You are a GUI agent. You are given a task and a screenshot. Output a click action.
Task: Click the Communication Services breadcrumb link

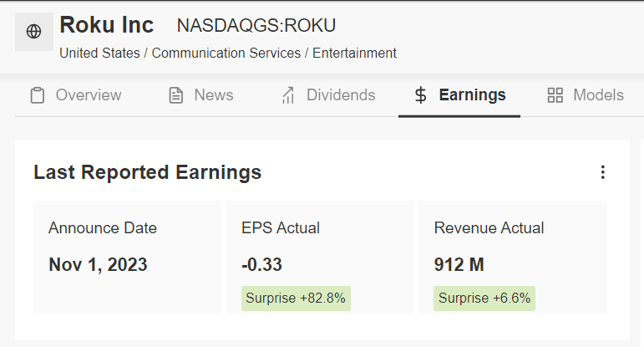[226, 53]
